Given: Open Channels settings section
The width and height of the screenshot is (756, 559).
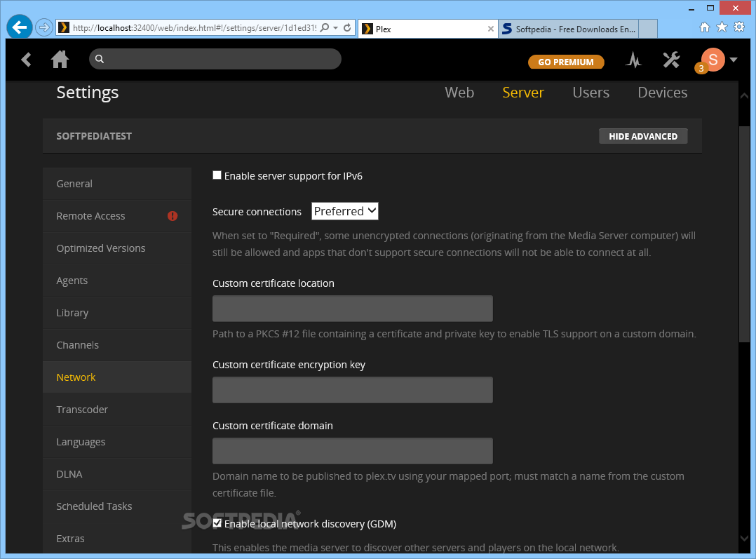Looking at the screenshot, I should [117, 345].
